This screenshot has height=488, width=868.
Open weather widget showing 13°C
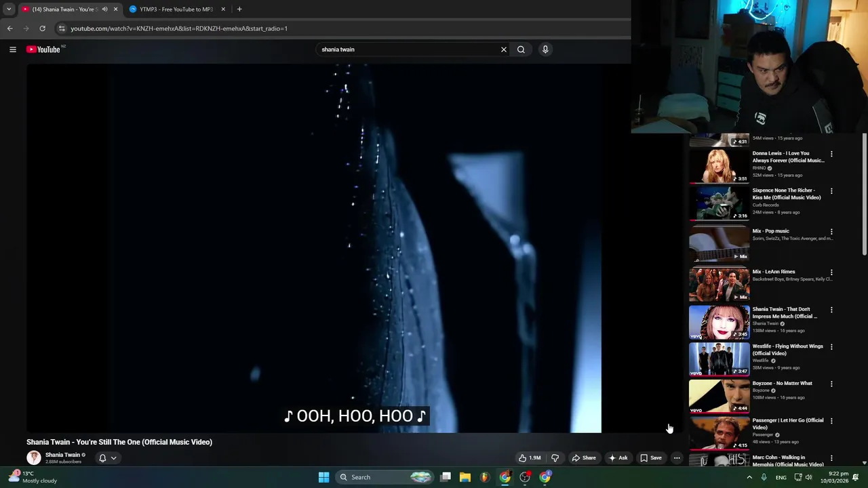pyautogui.click(x=34, y=477)
